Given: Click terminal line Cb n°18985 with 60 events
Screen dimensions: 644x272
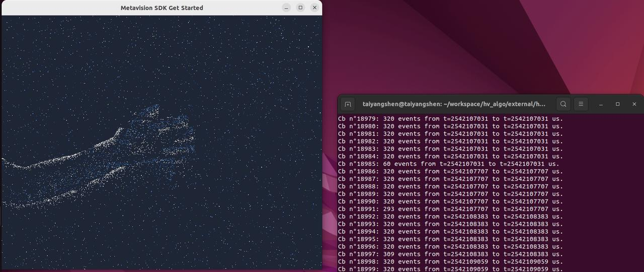Looking at the screenshot, I should tap(449, 164).
